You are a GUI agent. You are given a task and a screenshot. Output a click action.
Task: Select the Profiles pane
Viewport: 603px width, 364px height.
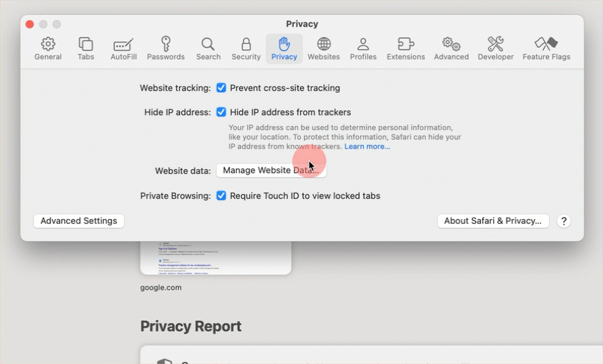(363, 49)
